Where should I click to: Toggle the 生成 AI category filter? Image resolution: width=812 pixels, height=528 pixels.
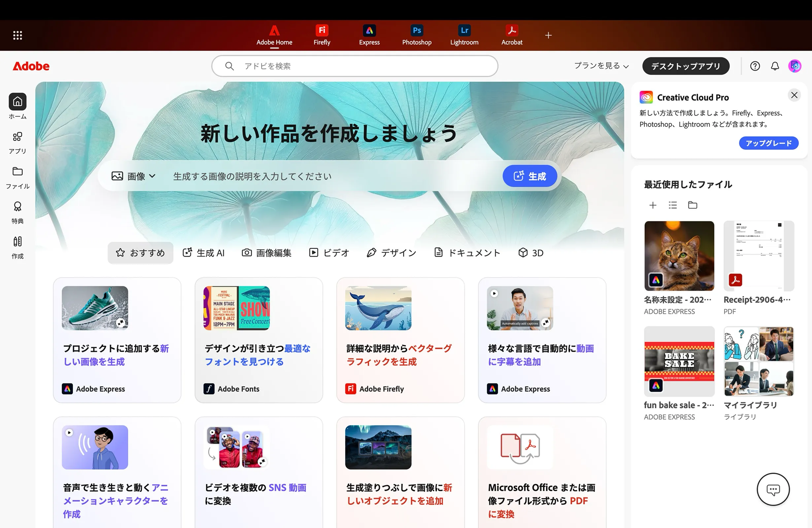(x=204, y=253)
